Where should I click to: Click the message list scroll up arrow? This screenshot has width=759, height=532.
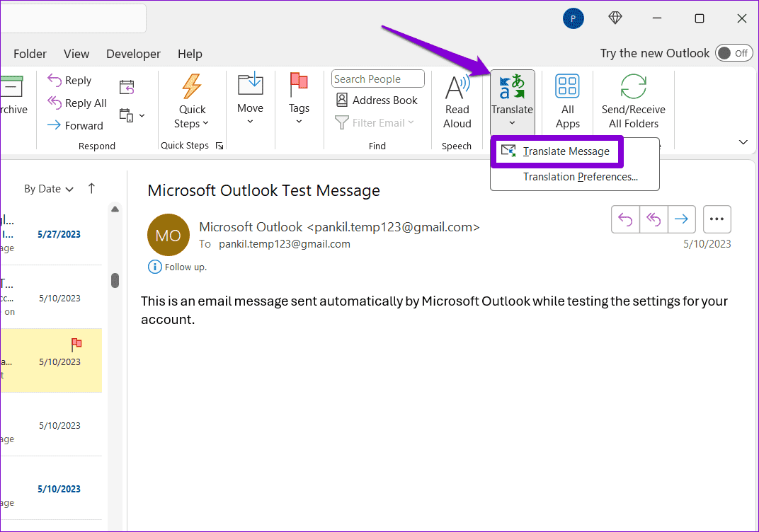115,209
